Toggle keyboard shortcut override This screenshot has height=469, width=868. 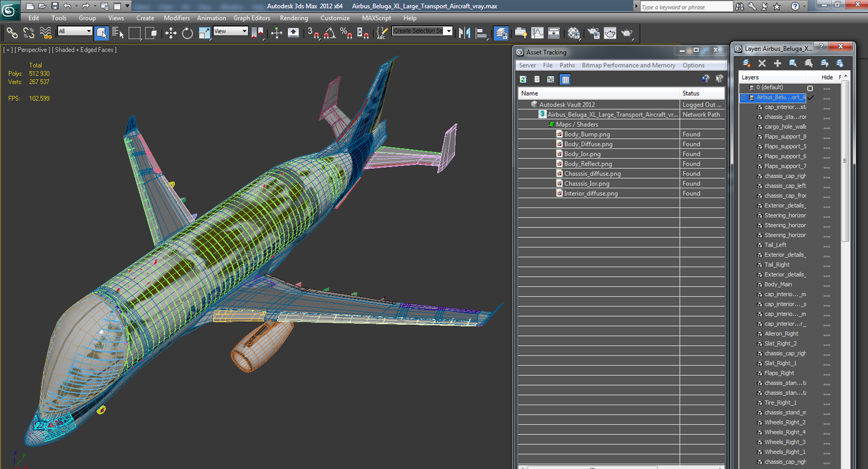coord(293,33)
